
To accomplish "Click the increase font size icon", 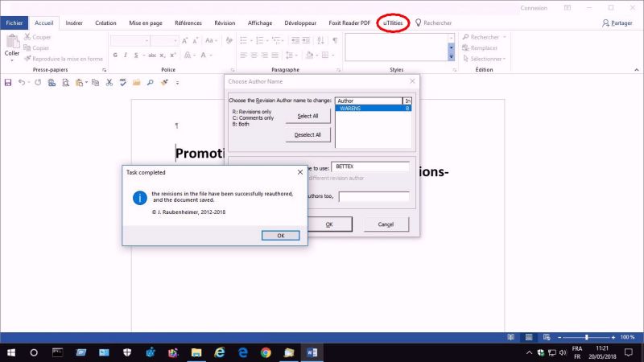I will click(x=185, y=40).
